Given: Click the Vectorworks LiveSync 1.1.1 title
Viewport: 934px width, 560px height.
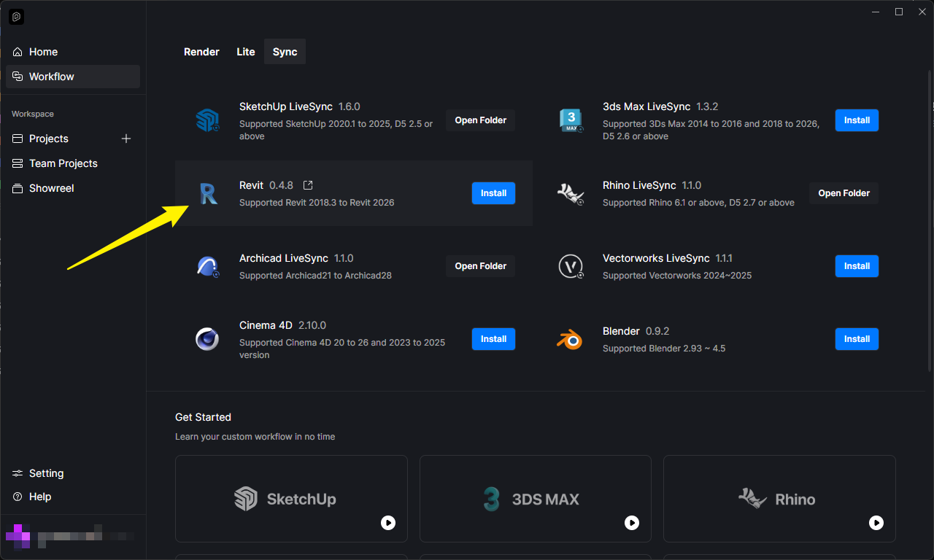Looking at the screenshot, I should [668, 258].
